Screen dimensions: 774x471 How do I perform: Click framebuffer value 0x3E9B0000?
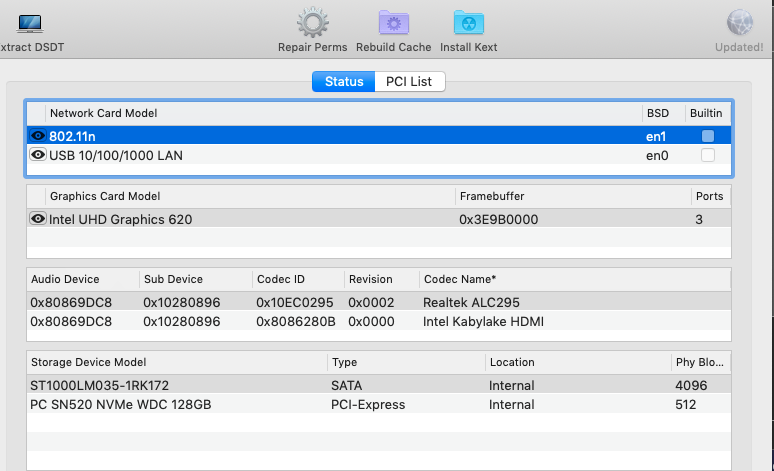click(x=499, y=219)
